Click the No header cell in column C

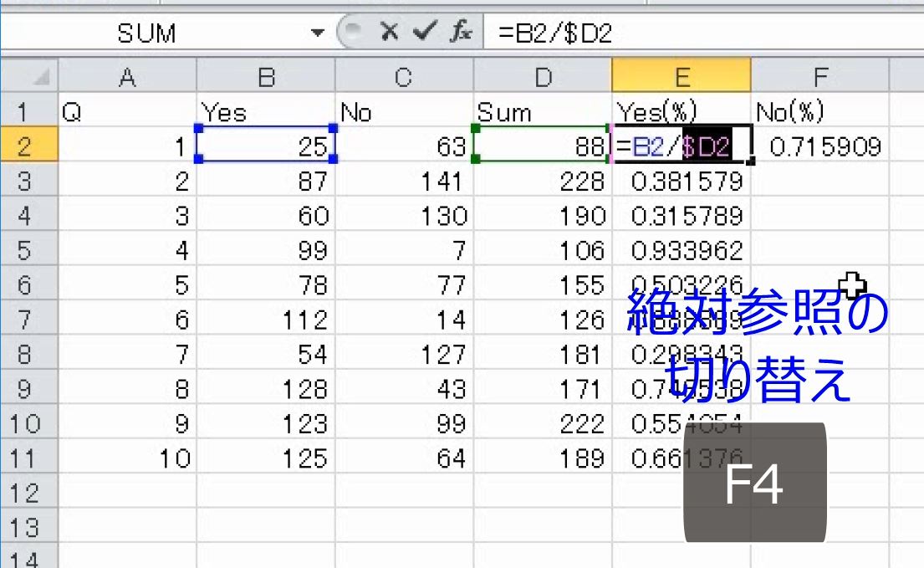pos(404,110)
